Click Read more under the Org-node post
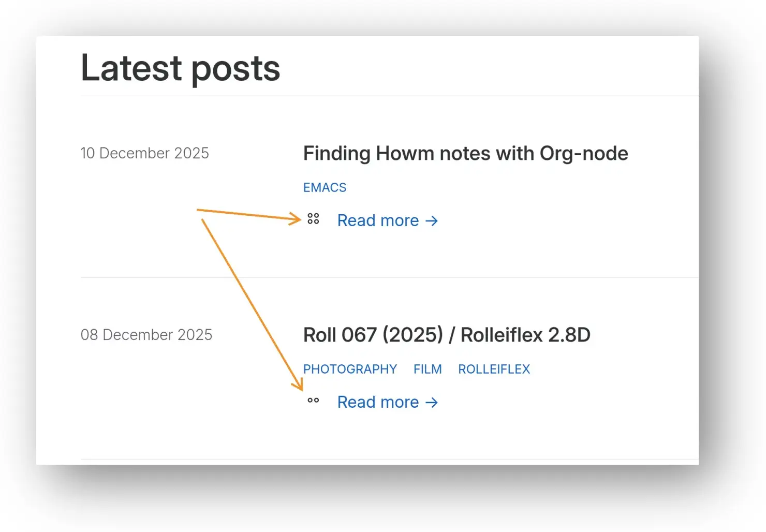 coord(378,220)
